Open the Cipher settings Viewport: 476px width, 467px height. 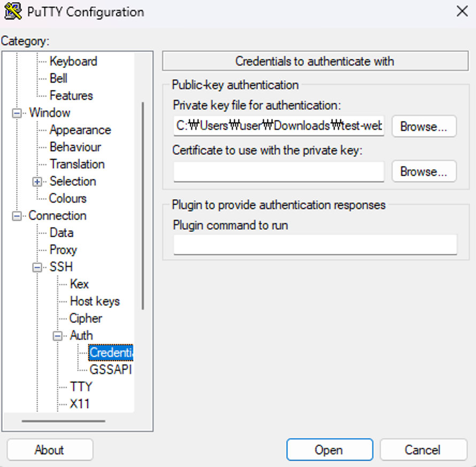coord(86,318)
